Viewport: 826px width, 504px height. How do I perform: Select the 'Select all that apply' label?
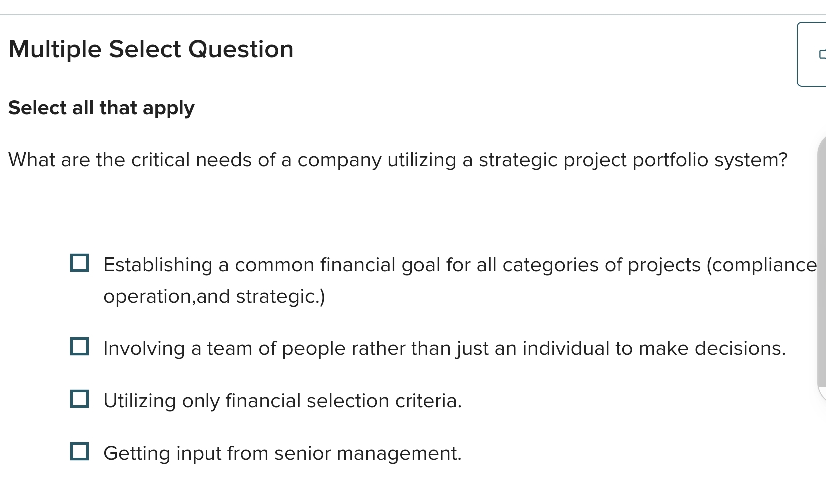pyautogui.click(x=101, y=107)
